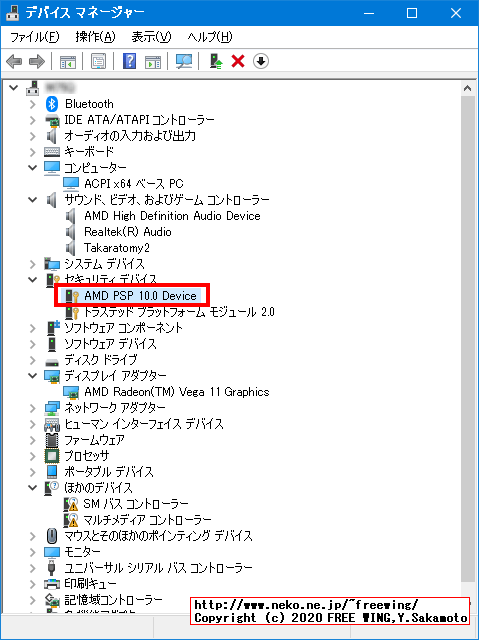Click the AMD Radeon Vega 11 adapter icon
The height and width of the screenshot is (640, 479).
pyautogui.click(x=71, y=392)
